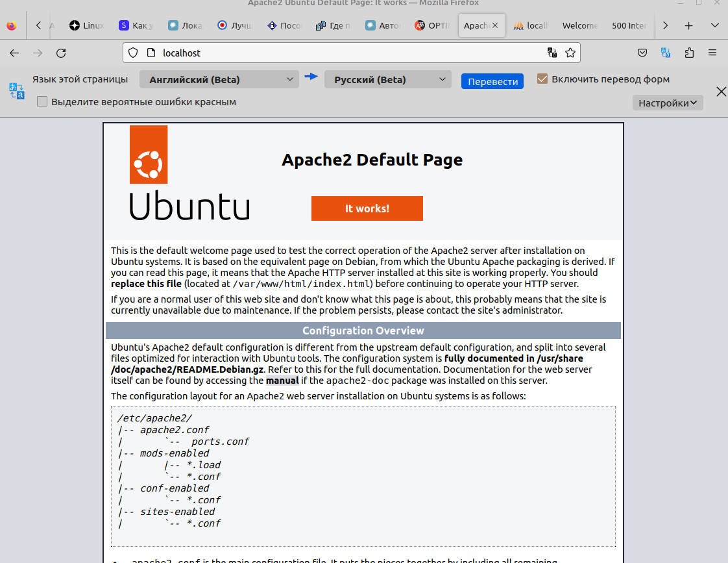
Task: Switch to the 'Авто' tab
Action: pyautogui.click(x=383, y=25)
